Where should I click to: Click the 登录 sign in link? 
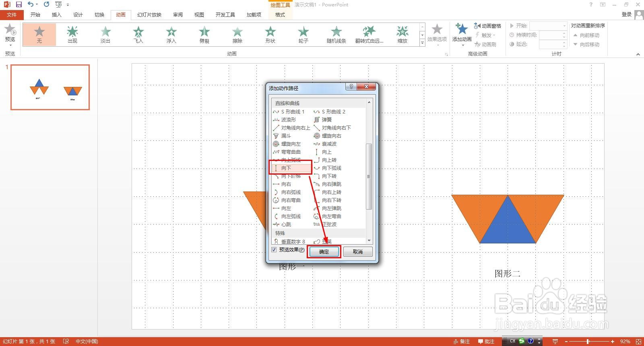click(x=627, y=14)
